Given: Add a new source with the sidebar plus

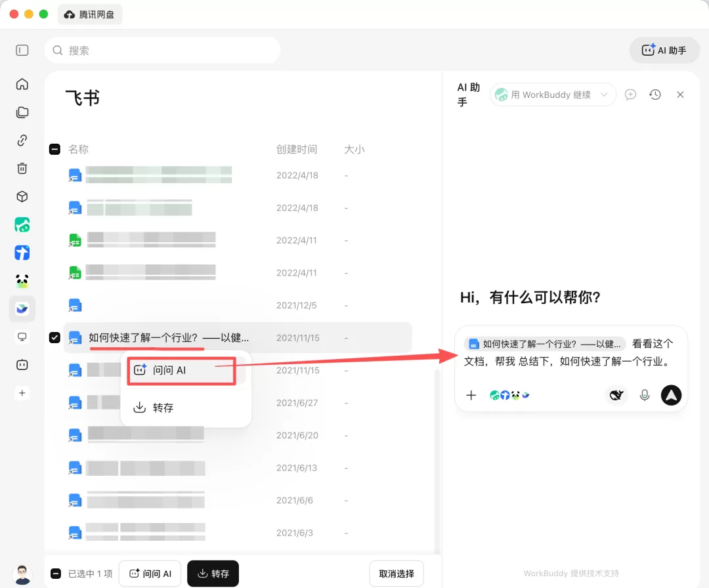Looking at the screenshot, I should point(22,392).
